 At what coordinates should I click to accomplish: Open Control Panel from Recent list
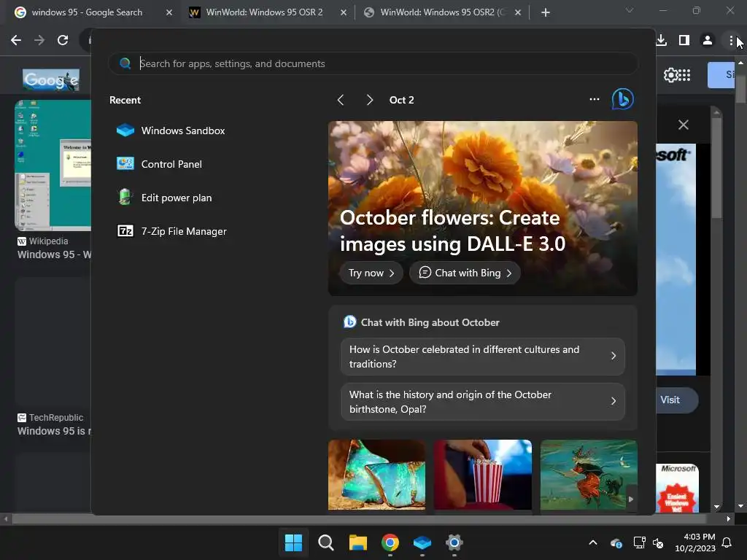160,164
